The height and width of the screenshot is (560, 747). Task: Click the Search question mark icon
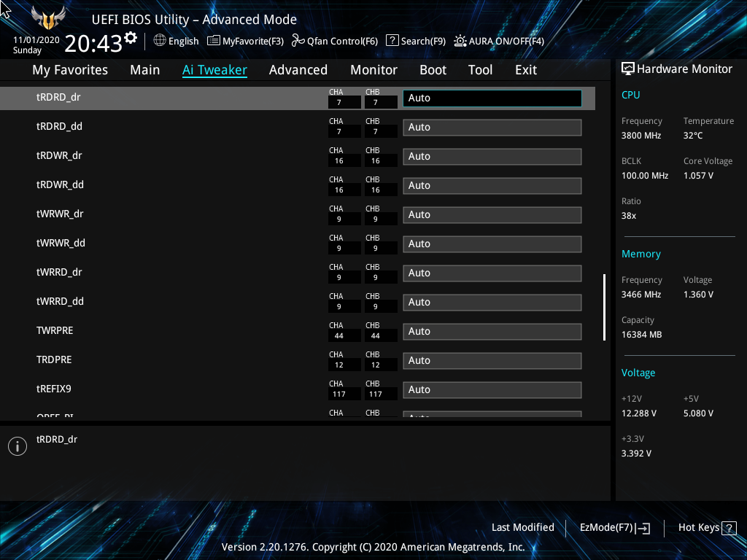coord(392,41)
